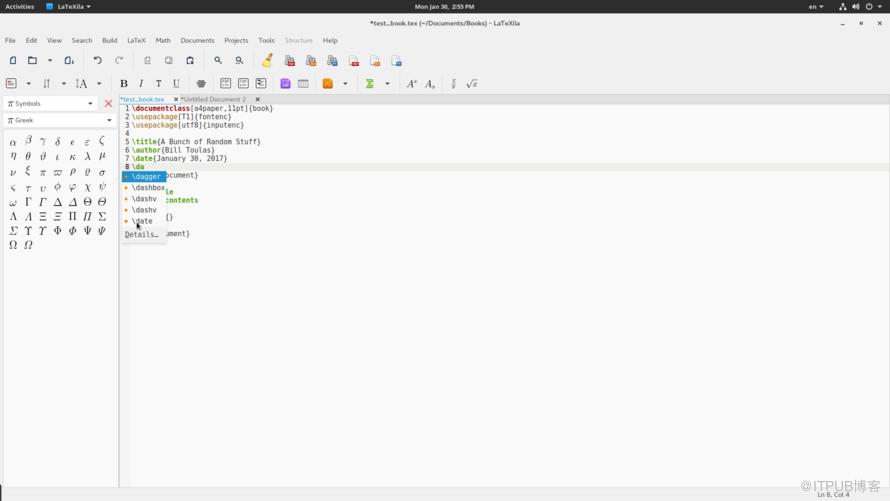This screenshot has height=501, width=890.
Task: Open the Projects menu
Action: 236,41
